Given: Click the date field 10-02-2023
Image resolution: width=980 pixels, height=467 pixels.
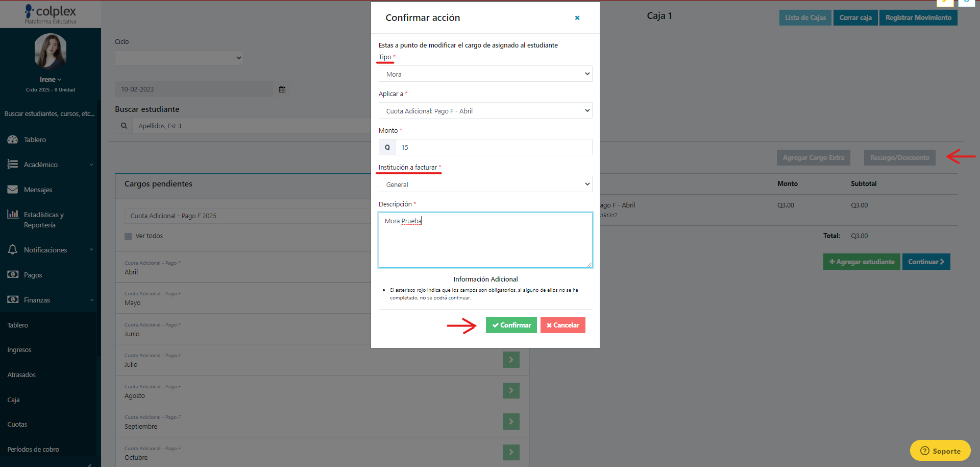Looking at the screenshot, I should coord(194,89).
